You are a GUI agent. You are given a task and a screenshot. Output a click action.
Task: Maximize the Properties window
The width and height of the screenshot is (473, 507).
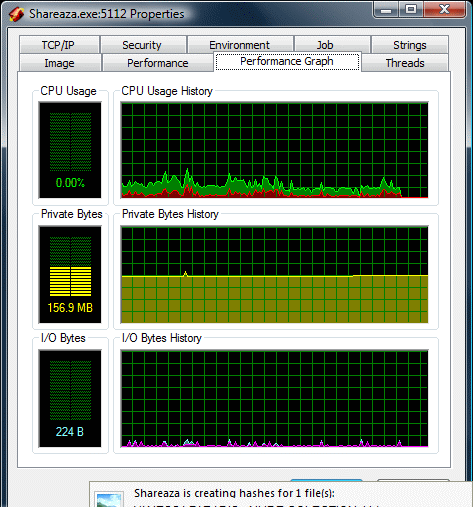411,10
